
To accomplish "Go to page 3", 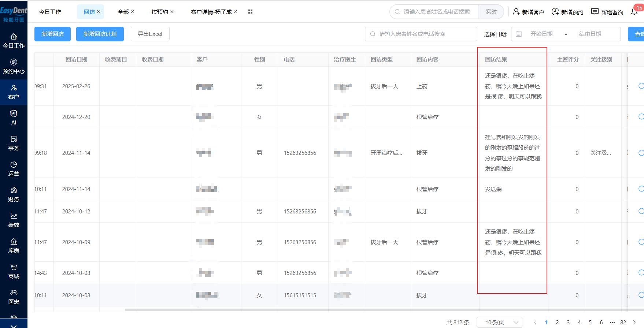I will point(568,322).
